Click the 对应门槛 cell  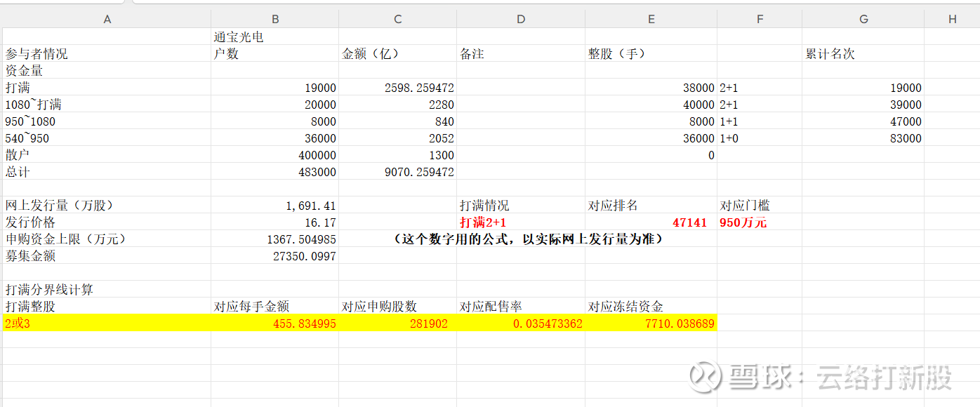(760, 205)
